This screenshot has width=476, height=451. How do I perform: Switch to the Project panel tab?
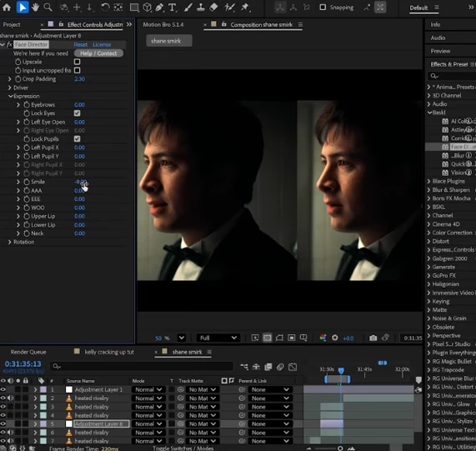click(x=12, y=24)
